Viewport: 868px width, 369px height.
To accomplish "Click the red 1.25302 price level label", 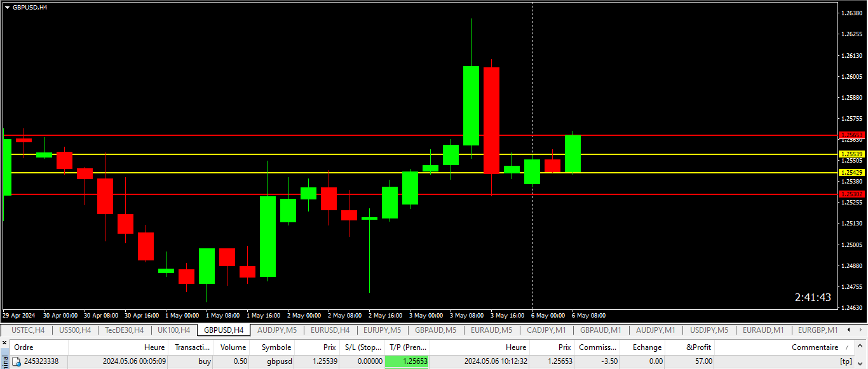I will (x=851, y=194).
